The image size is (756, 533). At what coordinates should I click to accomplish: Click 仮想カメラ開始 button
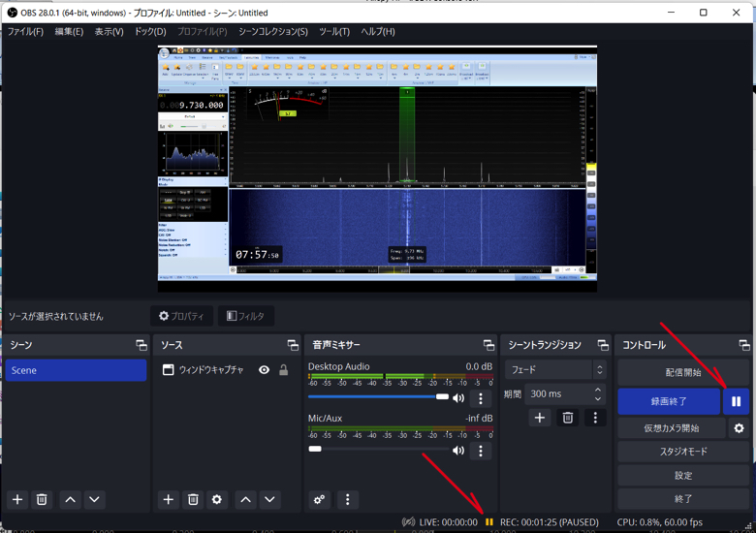(671, 428)
